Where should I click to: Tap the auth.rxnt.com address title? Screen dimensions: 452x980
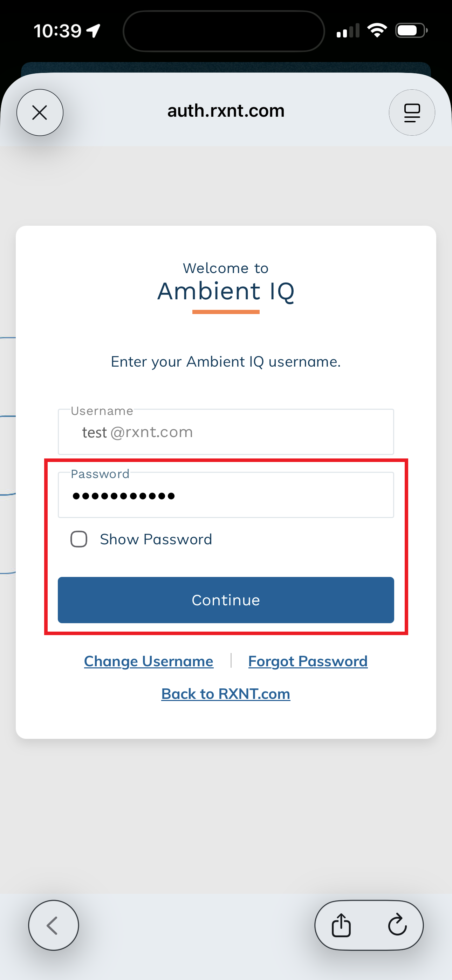[226, 111]
